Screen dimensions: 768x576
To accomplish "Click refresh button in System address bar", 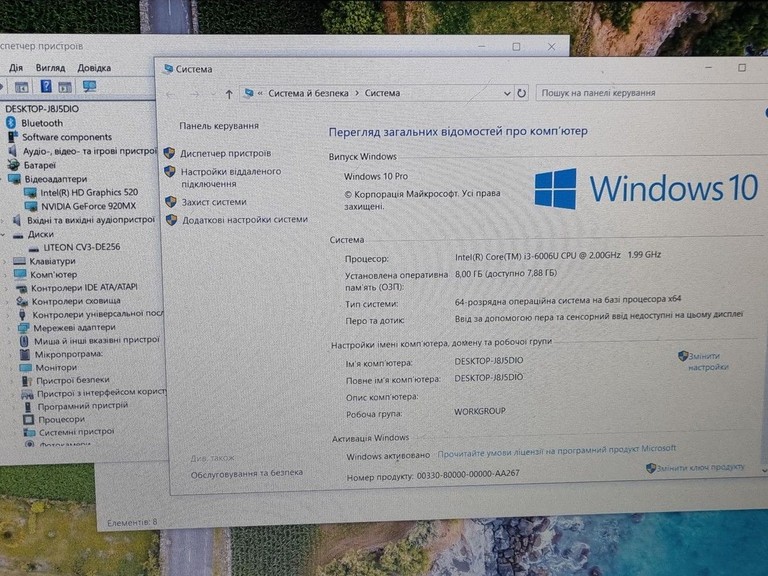I will [x=522, y=93].
